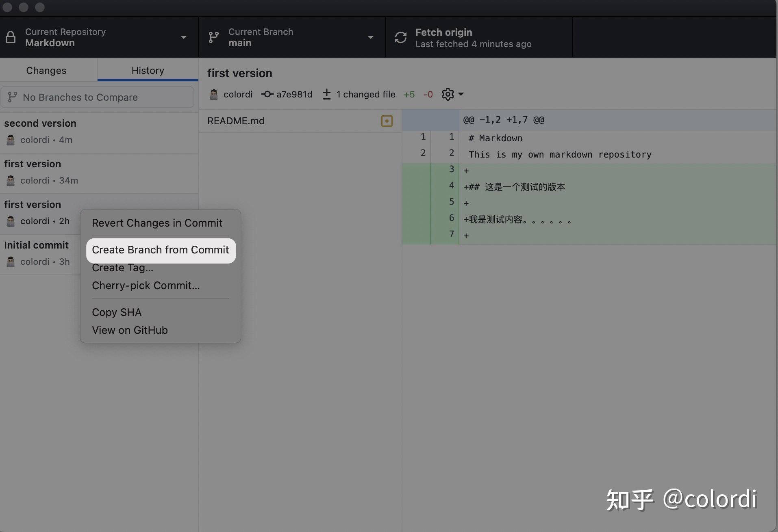Click the fetch sync icon near Fetch origin

400,37
